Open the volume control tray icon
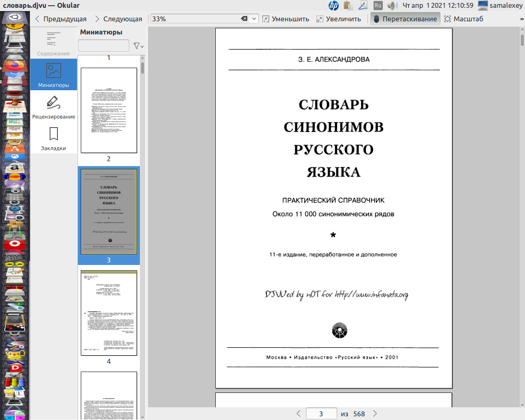Screen dimensions: 525x420 click(392, 5)
